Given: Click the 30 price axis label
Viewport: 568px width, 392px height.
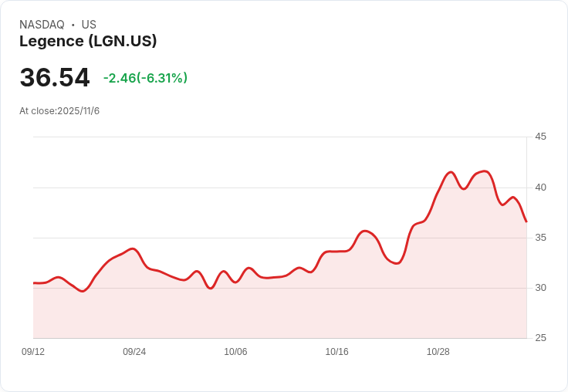Looking at the screenshot, I should coord(540,287).
